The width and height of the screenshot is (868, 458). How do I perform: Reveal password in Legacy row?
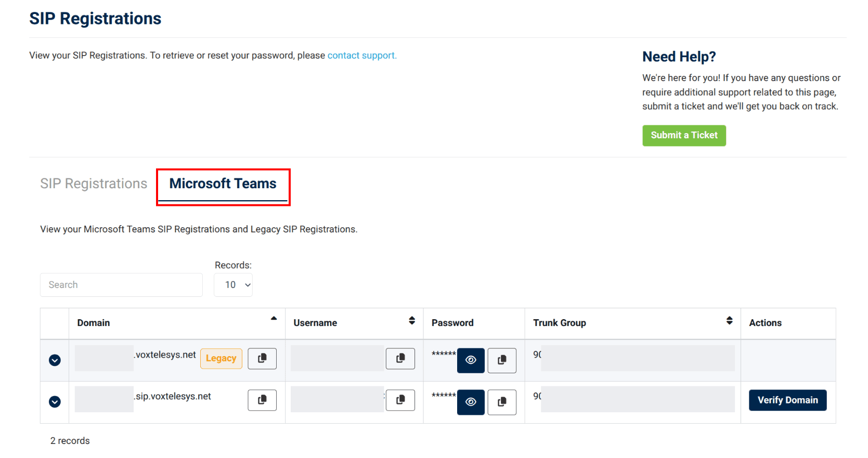click(471, 360)
